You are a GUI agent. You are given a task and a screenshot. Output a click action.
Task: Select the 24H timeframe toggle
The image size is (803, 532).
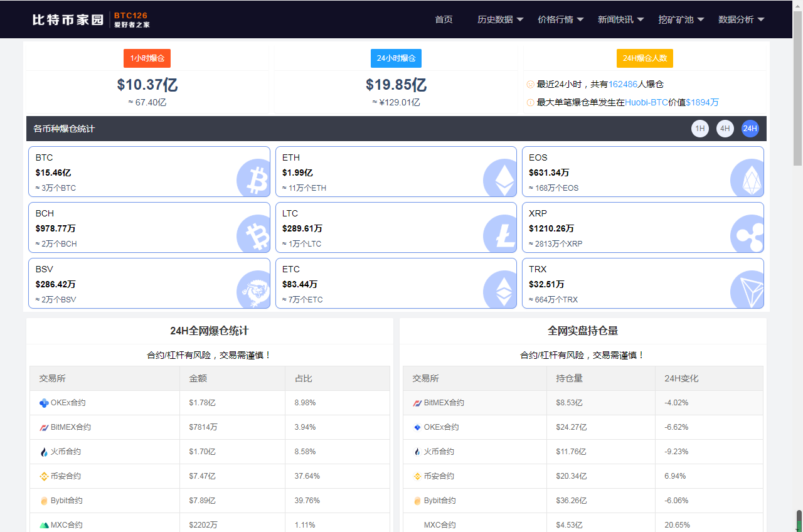tap(750, 129)
